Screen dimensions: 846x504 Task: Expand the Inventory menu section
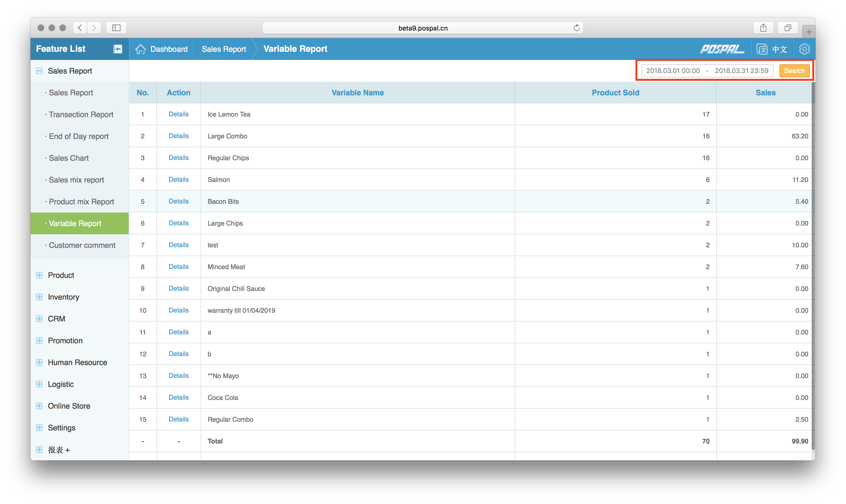tap(40, 297)
